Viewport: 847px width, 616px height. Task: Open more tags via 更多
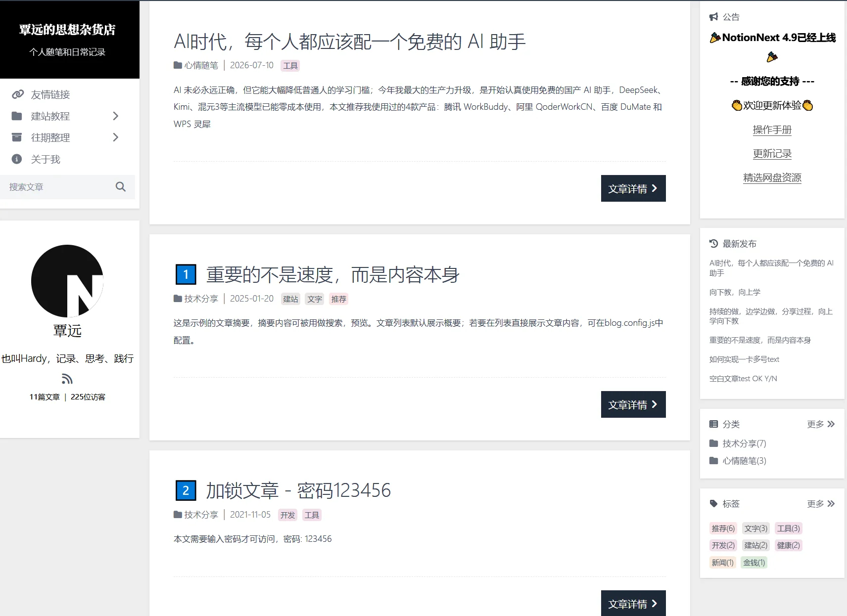coord(821,504)
